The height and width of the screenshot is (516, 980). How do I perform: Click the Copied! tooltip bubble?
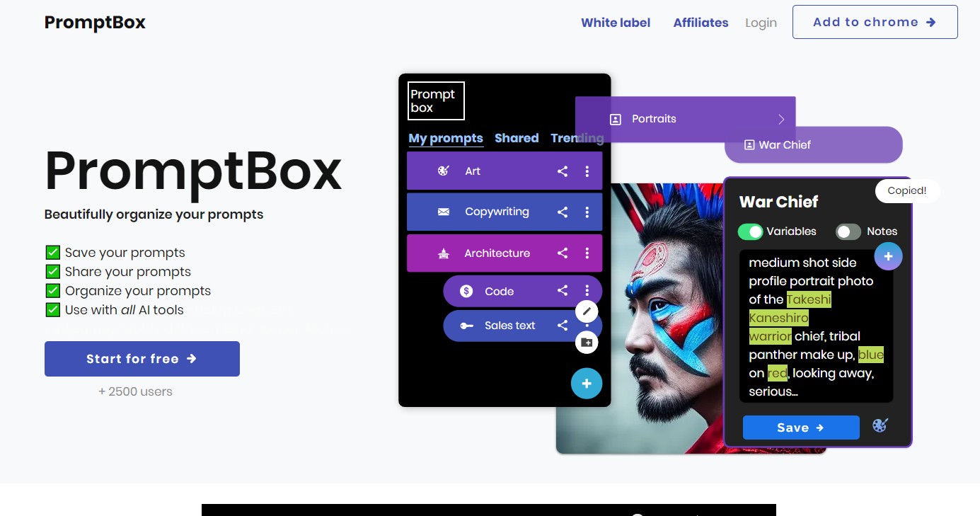pyautogui.click(x=907, y=190)
